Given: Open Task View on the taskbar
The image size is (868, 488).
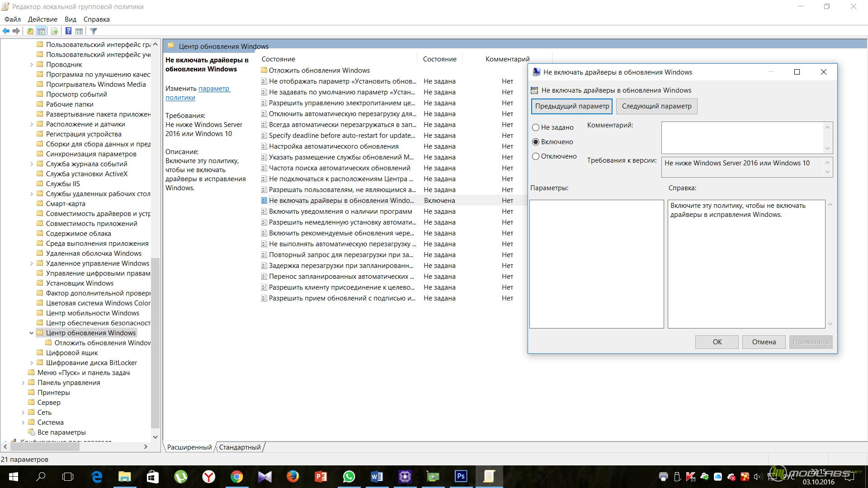Looking at the screenshot, I should point(68,477).
